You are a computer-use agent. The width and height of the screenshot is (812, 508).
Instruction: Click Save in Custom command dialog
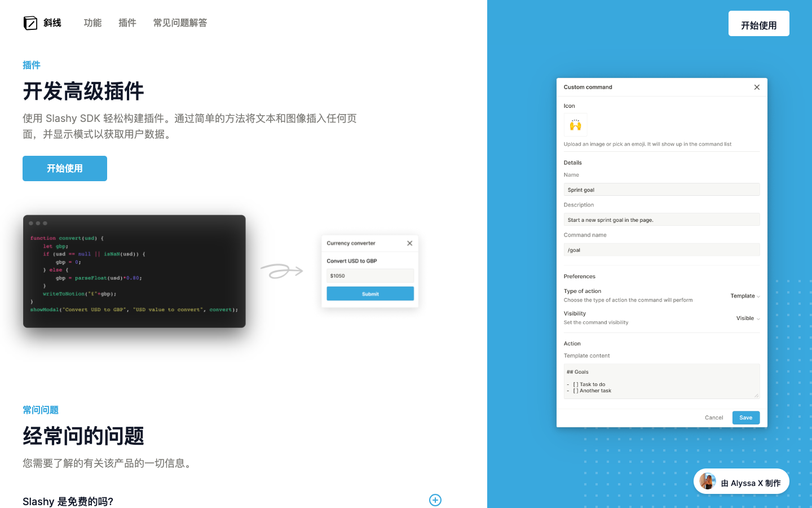[745, 418]
